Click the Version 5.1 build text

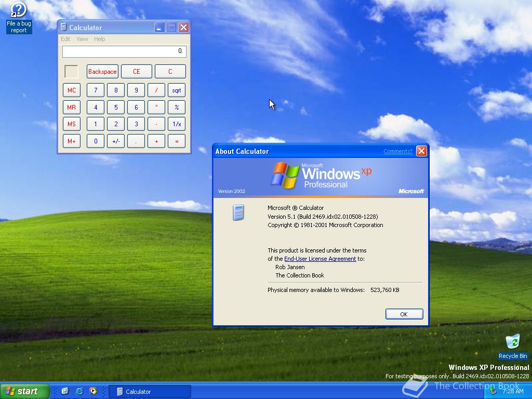click(323, 217)
